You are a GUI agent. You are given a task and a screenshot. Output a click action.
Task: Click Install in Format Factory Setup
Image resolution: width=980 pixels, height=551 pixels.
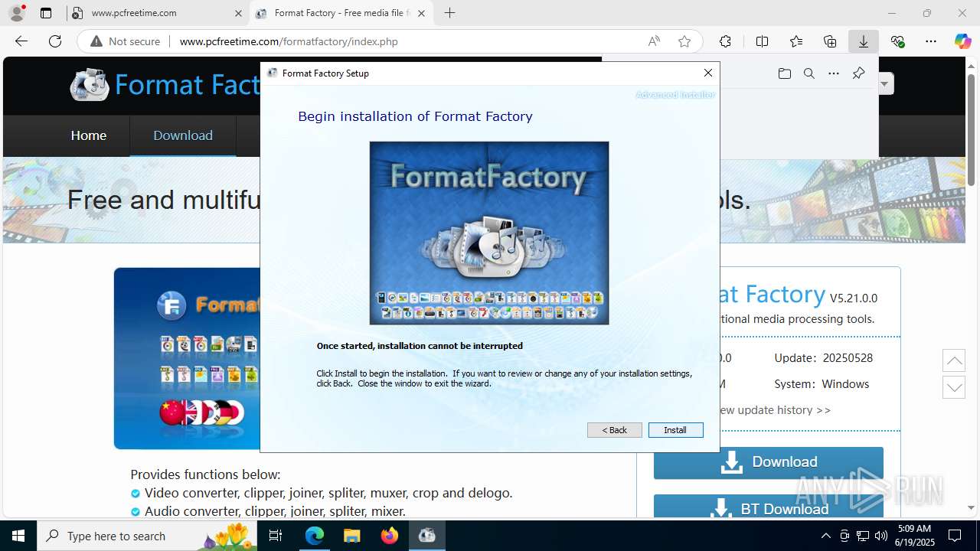tap(675, 430)
